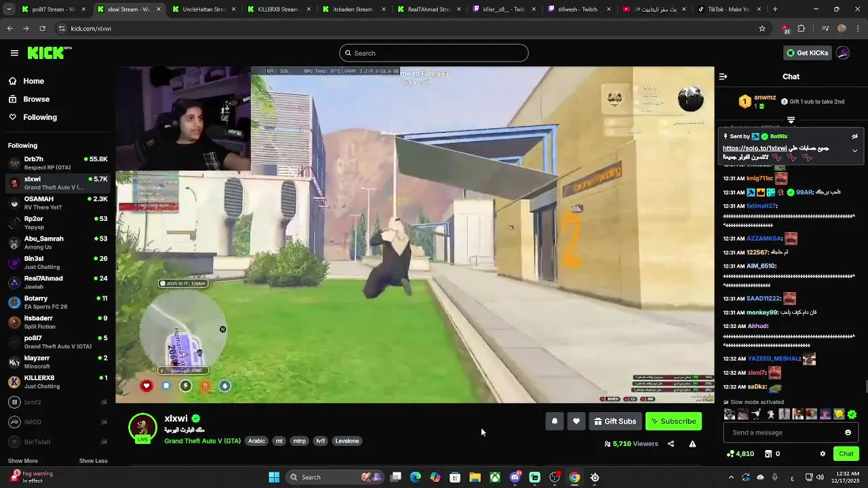Click the Kick search box

click(x=434, y=53)
